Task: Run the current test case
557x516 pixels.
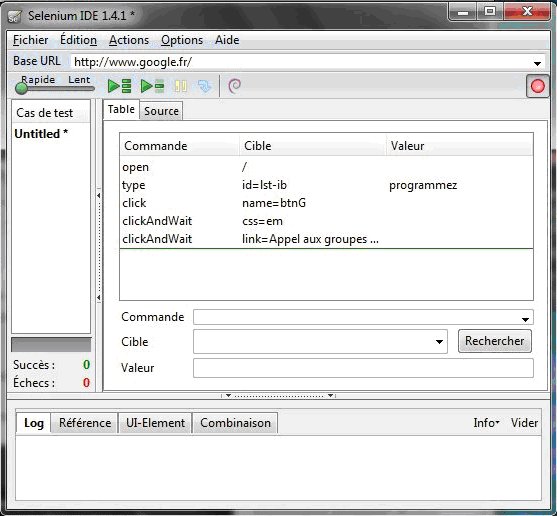Action: point(152,86)
